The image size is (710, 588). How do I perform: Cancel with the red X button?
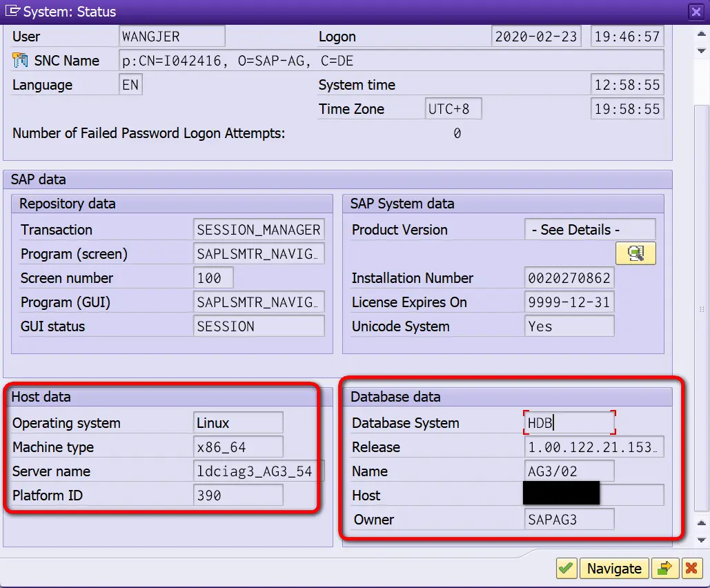(691, 568)
